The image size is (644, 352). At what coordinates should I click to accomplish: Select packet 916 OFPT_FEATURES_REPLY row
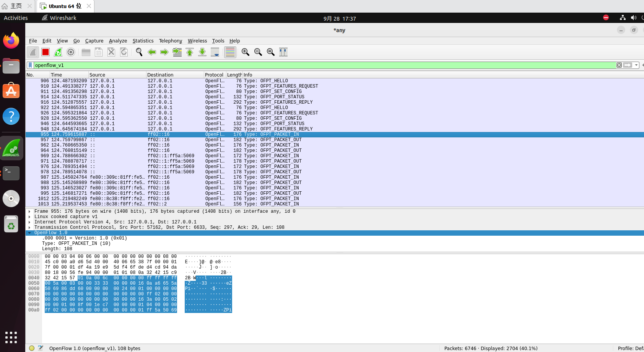[x=335, y=102]
